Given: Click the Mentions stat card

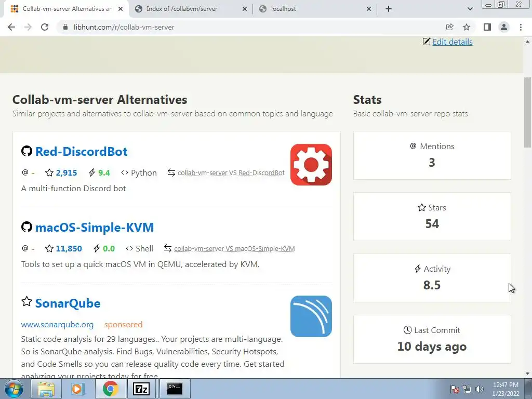Looking at the screenshot, I should tap(432, 155).
